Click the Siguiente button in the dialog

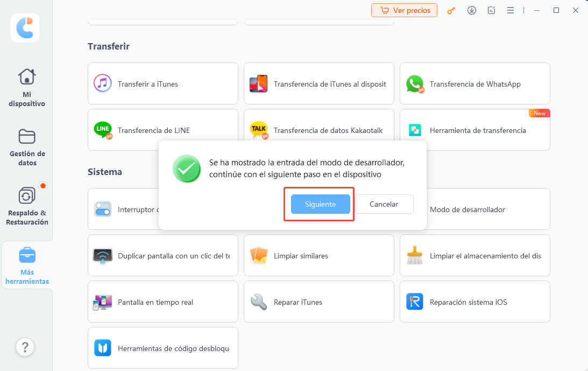coord(320,204)
